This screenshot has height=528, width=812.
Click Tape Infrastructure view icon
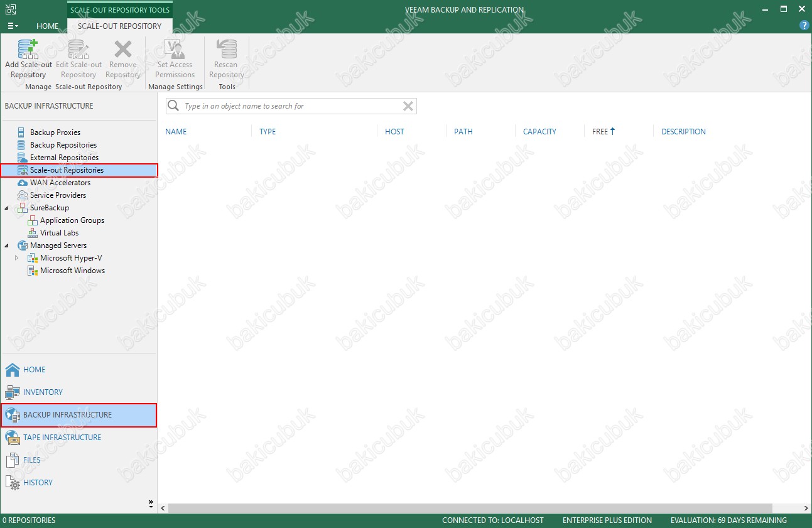[x=13, y=438]
